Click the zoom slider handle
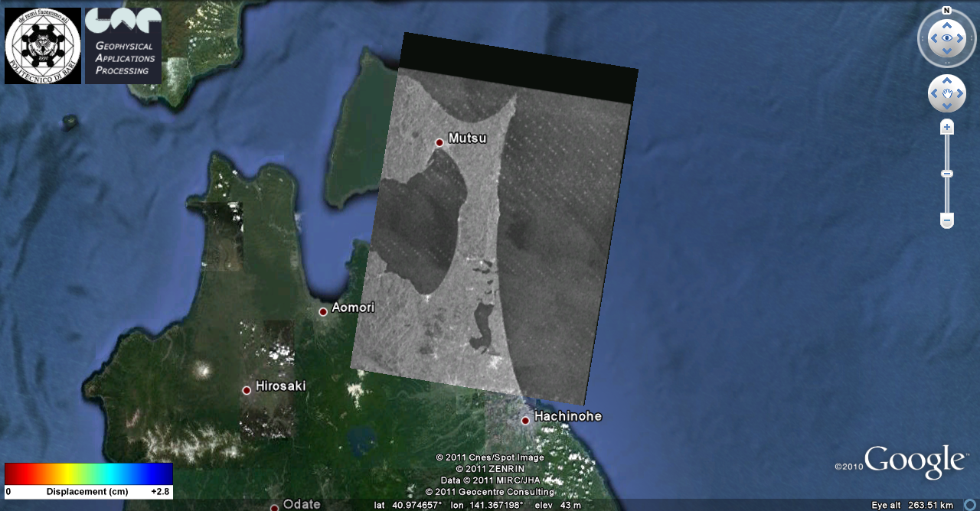Screen dimensions: 980x511 click(x=947, y=174)
